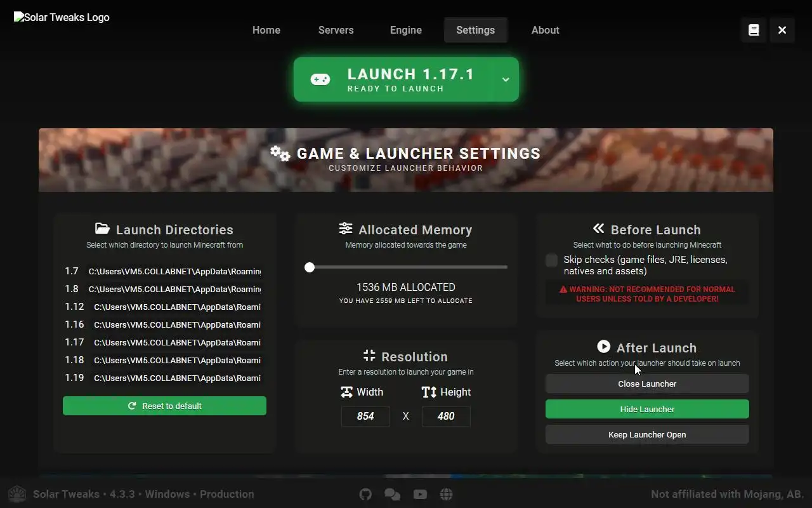Viewport: 812px width, 508px height.
Task: Click the gamepad icon on launch button
Action: pos(320,79)
